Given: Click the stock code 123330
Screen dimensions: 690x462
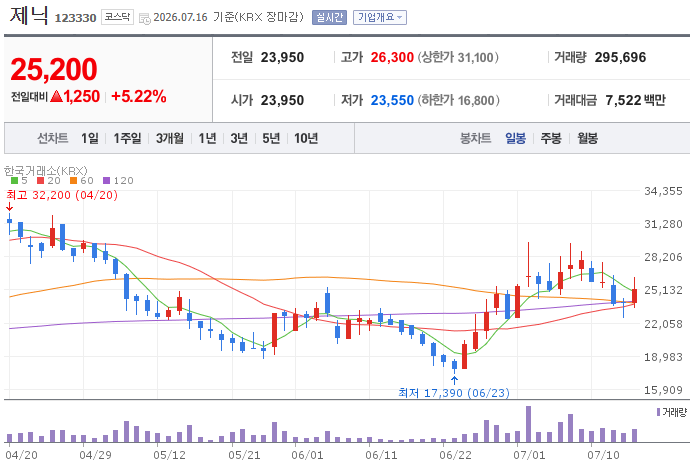Looking at the screenshot, I should tap(75, 18).
